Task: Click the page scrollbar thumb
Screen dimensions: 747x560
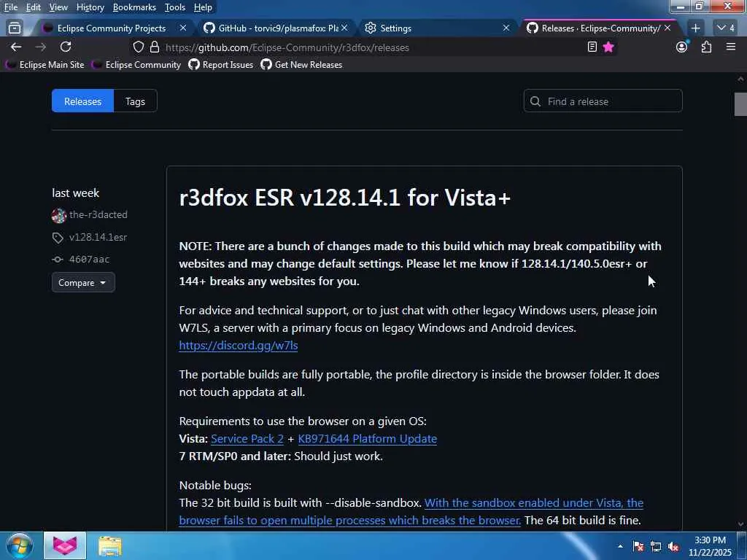Action: [x=740, y=104]
